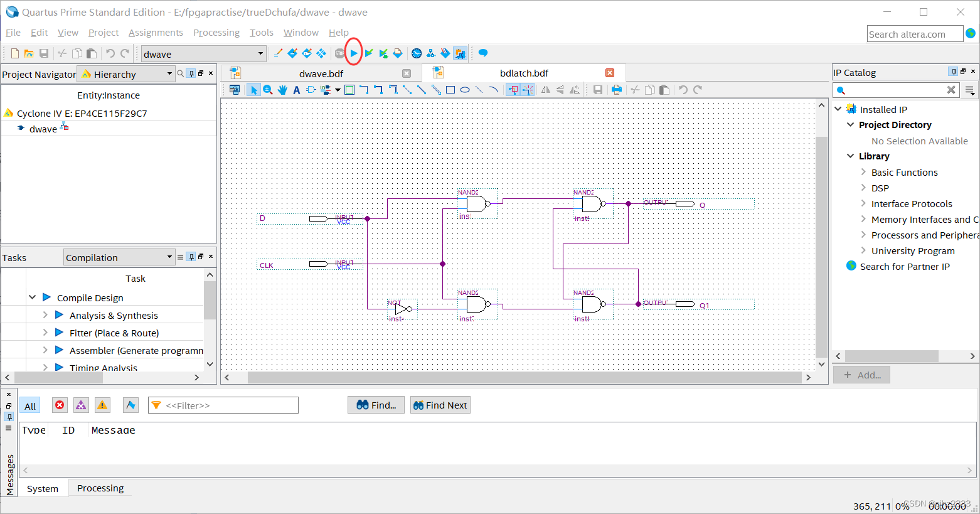
Task: Click the Add... button in IP Catalog
Action: 861,375
